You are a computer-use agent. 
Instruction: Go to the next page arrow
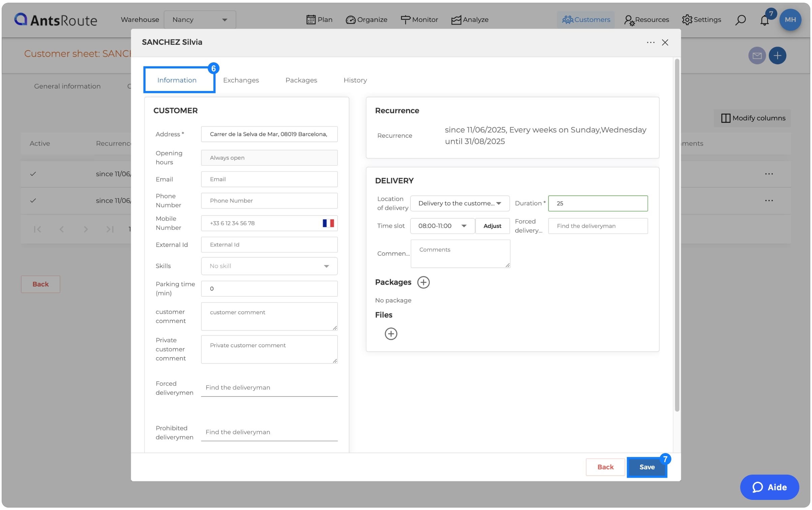click(86, 229)
